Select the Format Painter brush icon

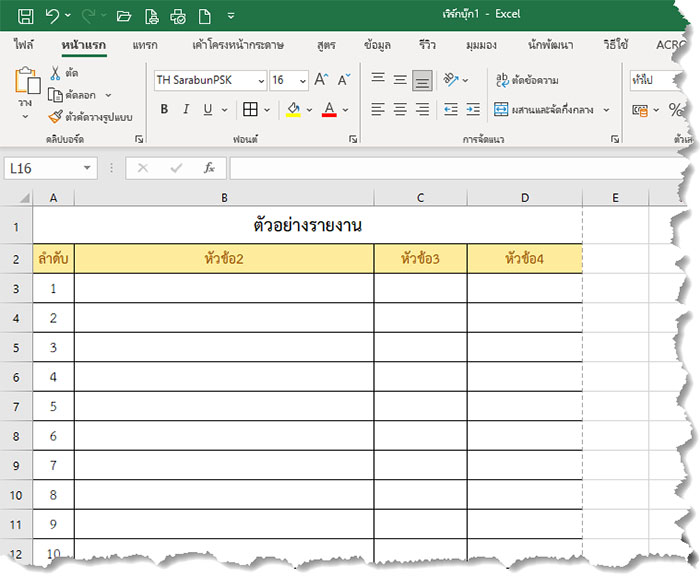tap(56, 115)
